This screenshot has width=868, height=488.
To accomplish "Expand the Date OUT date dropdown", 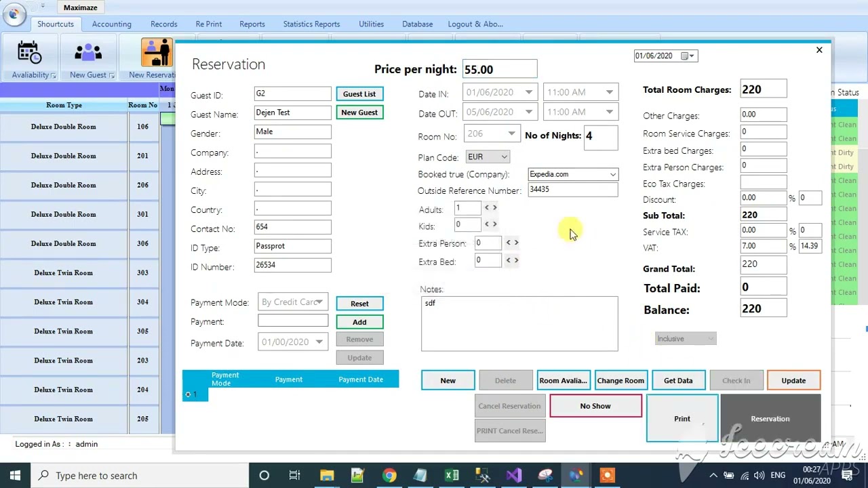I will (x=528, y=113).
